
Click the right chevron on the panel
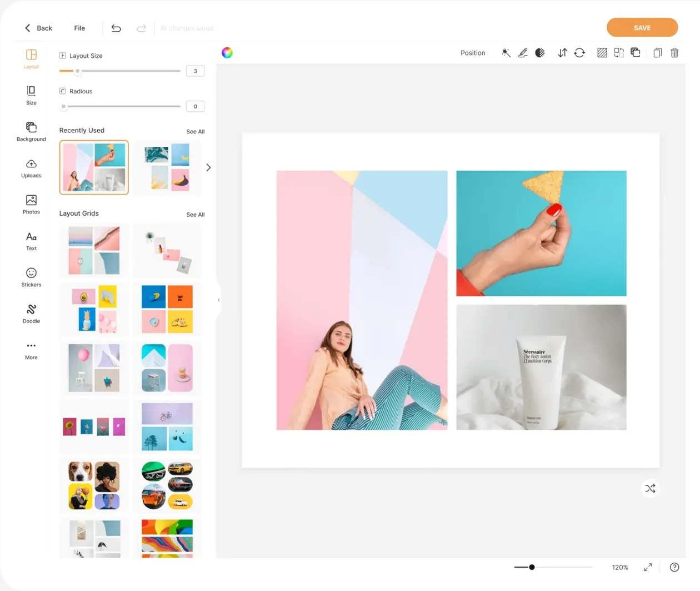click(208, 167)
